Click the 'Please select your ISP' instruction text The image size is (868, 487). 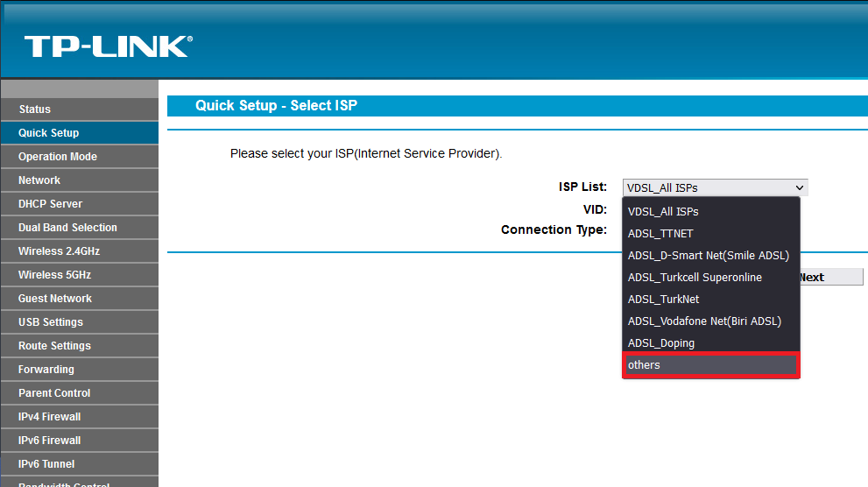coord(366,153)
